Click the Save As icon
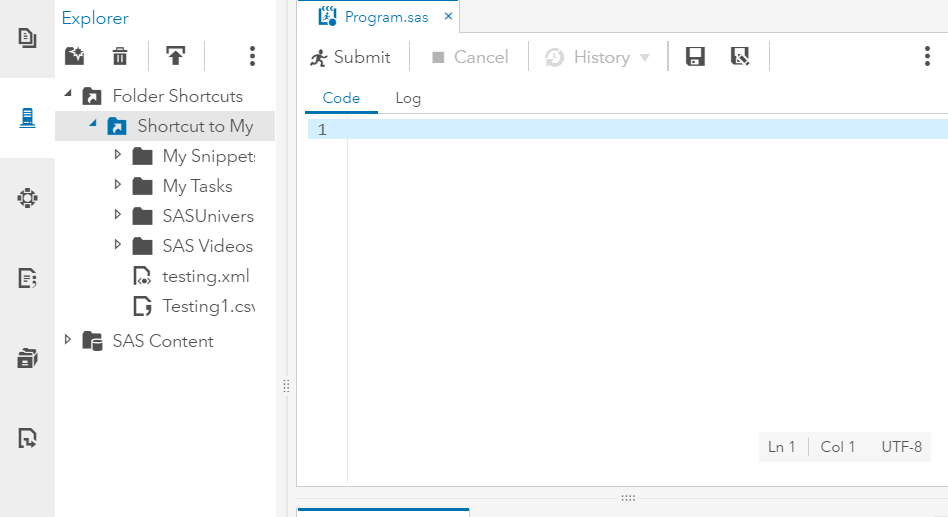This screenshot has height=517, width=948. pos(740,57)
